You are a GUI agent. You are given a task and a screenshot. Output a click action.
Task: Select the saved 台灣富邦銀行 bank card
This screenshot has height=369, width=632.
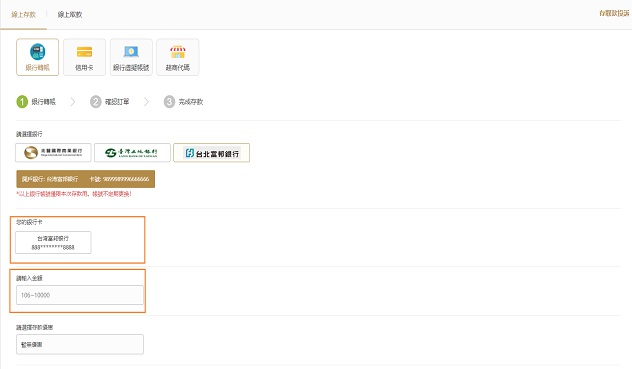pyautogui.click(x=53, y=242)
